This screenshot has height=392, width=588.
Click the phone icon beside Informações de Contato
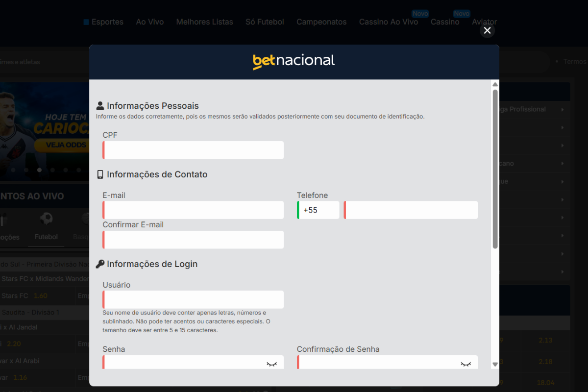pos(100,173)
